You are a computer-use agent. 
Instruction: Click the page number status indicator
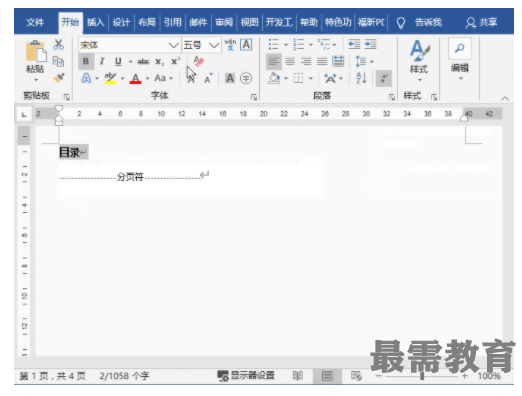click(x=52, y=376)
